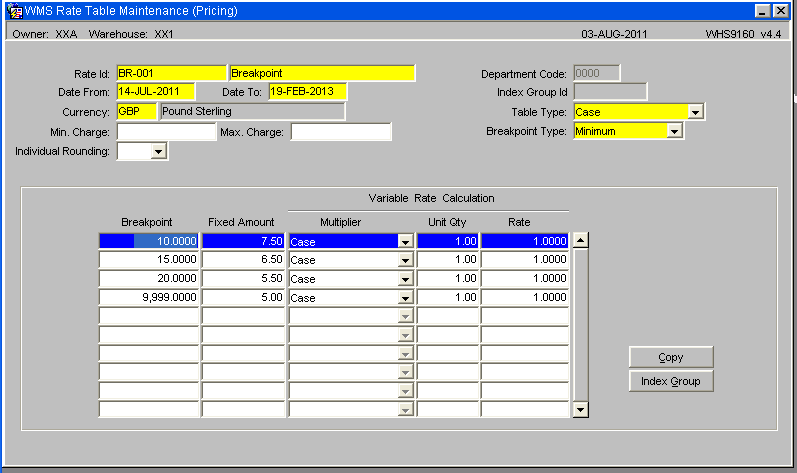Image resolution: width=797 pixels, height=473 pixels.
Task: Click the Currency code field GBP
Action: click(136, 111)
